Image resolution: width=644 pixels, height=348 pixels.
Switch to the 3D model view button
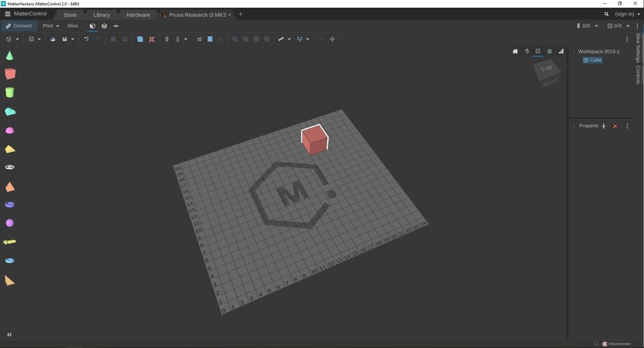pyautogui.click(x=92, y=26)
